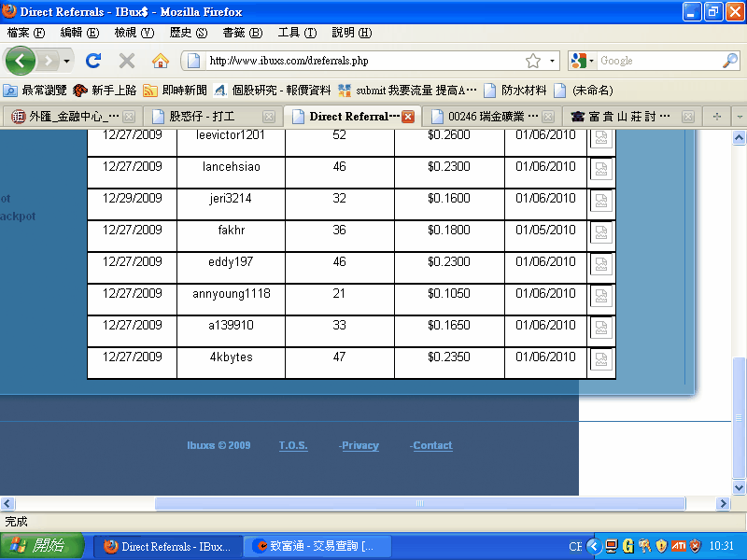Click the Home icon in toolbar
747x560 pixels.
(161, 61)
